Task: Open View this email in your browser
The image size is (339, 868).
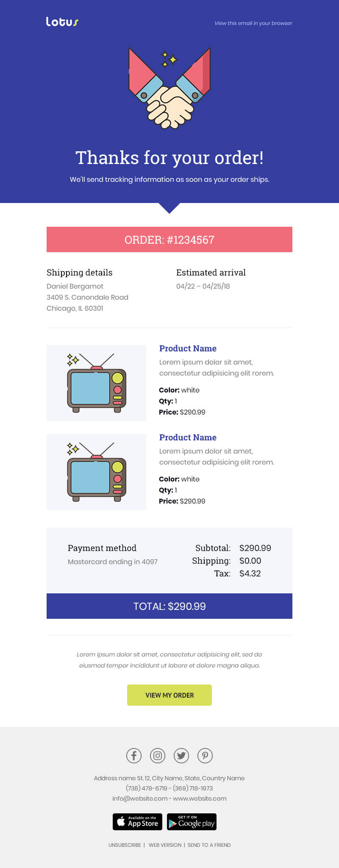Action: click(x=253, y=23)
